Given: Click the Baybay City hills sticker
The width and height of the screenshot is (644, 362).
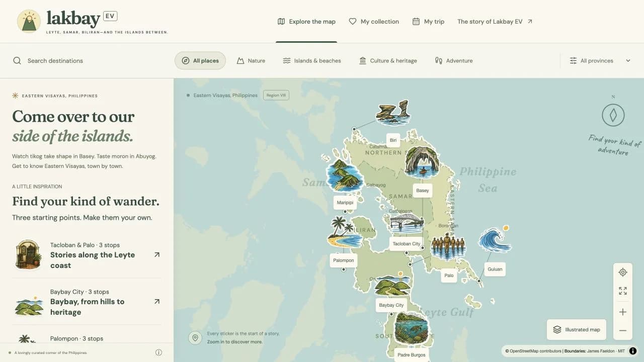Looking at the screenshot, I should tap(392, 285).
